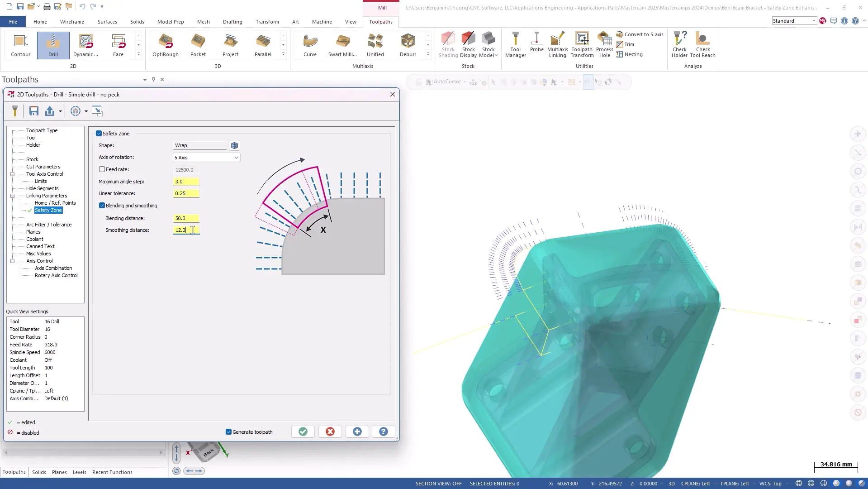868x489 pixels.
Task: Collapse the Linking Parameters tree node
Action: [13, 196]
